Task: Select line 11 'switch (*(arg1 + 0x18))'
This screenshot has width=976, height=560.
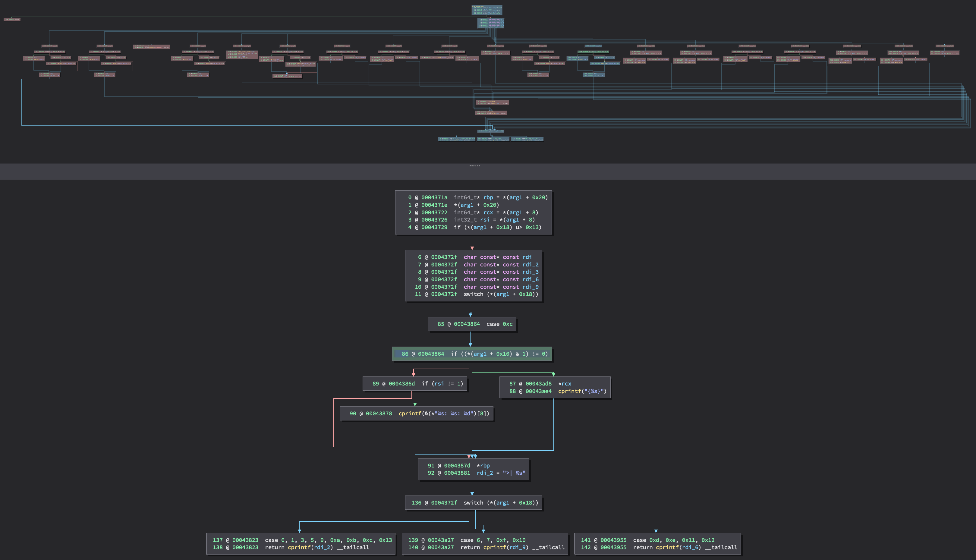Action: click(477, 294)
